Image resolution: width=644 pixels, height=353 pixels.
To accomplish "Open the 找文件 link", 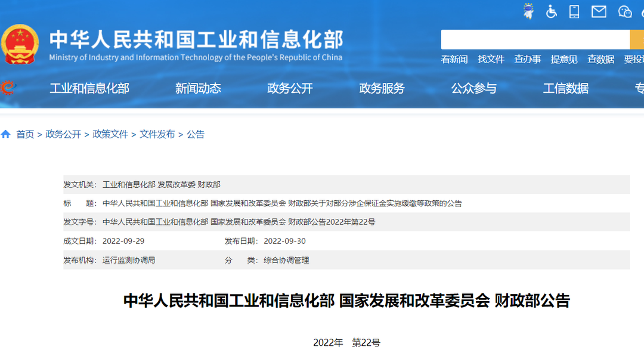I will click(491, 59).
